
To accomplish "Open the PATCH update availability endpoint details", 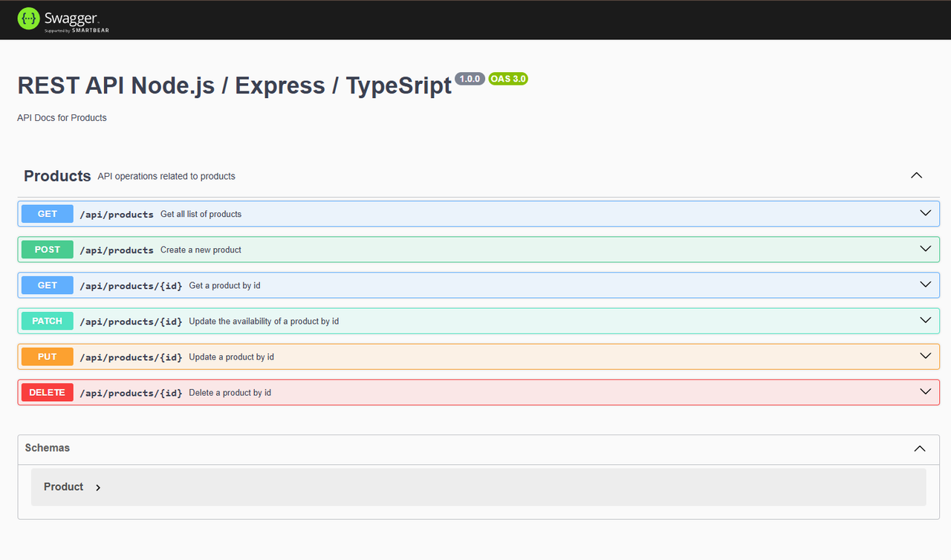I will pyautogui.click(x=926, y=320).
